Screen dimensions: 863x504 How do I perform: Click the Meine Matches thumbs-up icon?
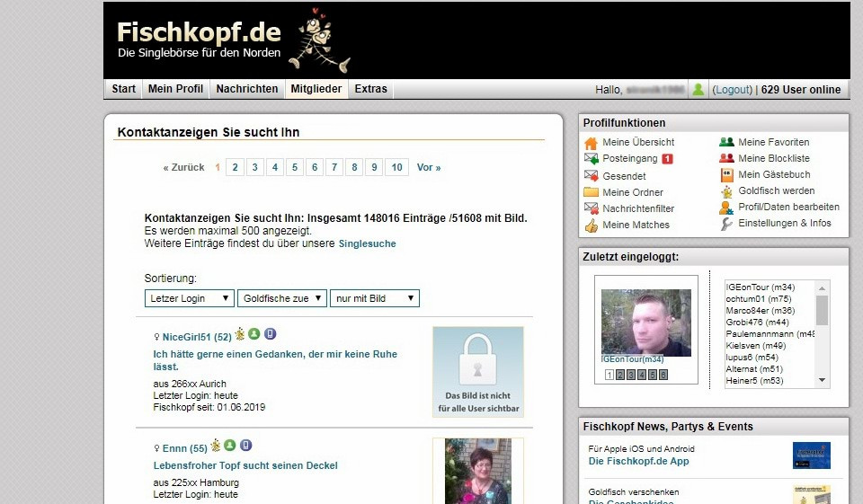[x=591, y=225]
